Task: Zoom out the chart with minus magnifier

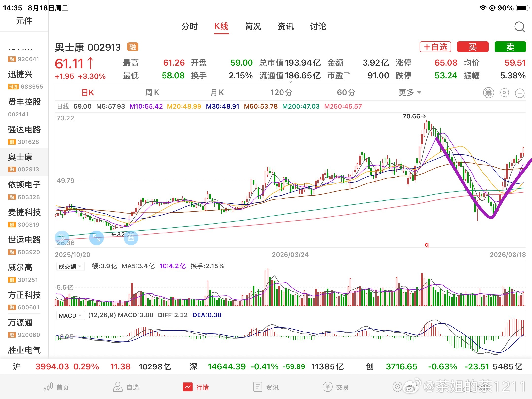Action: 520,93
